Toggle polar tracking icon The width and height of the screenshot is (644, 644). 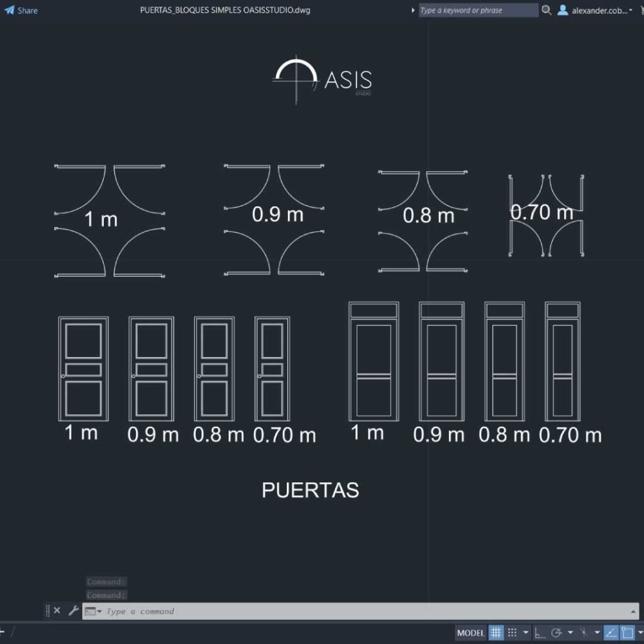click(x=557, y=633)
